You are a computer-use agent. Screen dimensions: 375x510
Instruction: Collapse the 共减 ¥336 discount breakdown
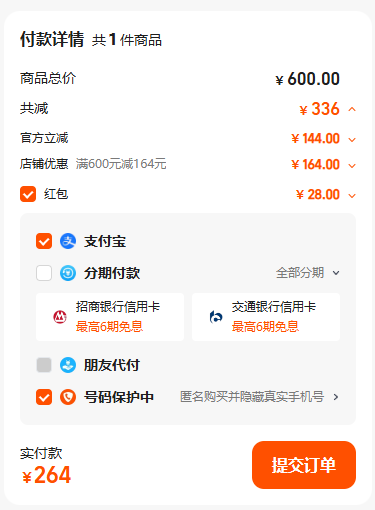(x=352, y=109)
